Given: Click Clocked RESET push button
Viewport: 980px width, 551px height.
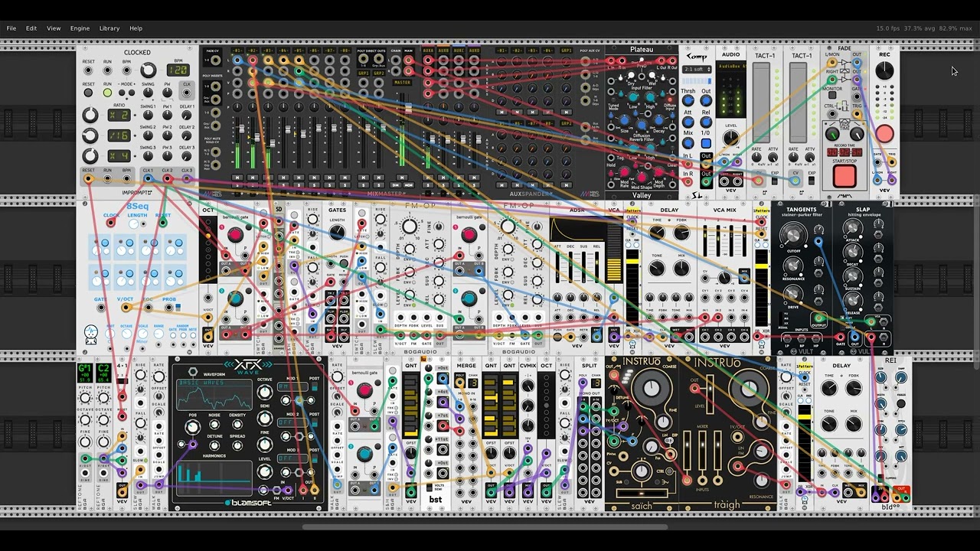Looking at the screenshot, I should 88,93.
